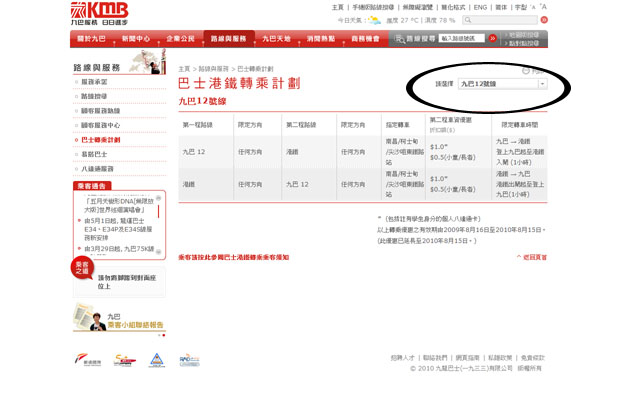Click the red scrollbar in passenger notice box
Image resolution: width=630 pixels, height=420 pixels.
158,211
